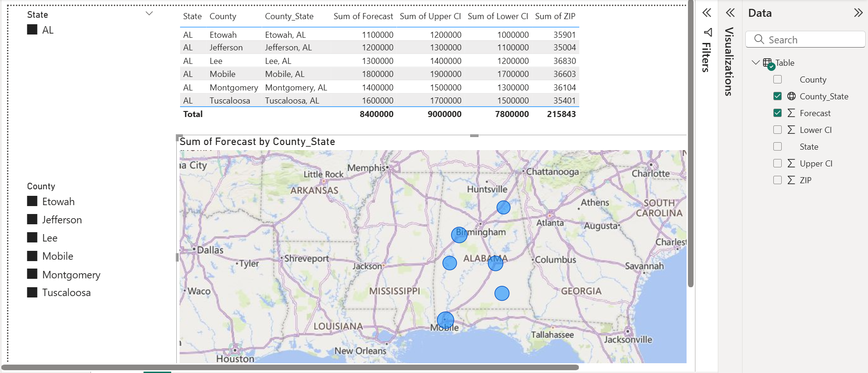
Task: Click the Table dataset icon
Action: [768, 63]
